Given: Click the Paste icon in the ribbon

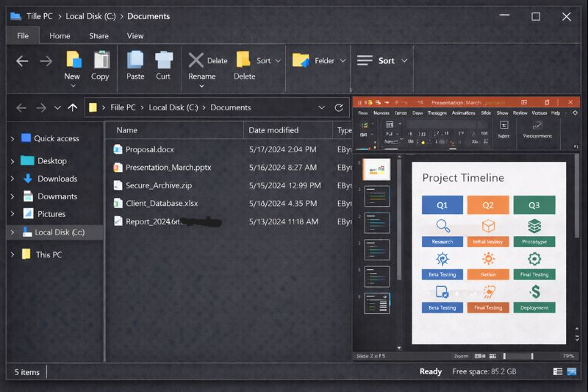Looking at the screenshot, I should click(135, 60).
